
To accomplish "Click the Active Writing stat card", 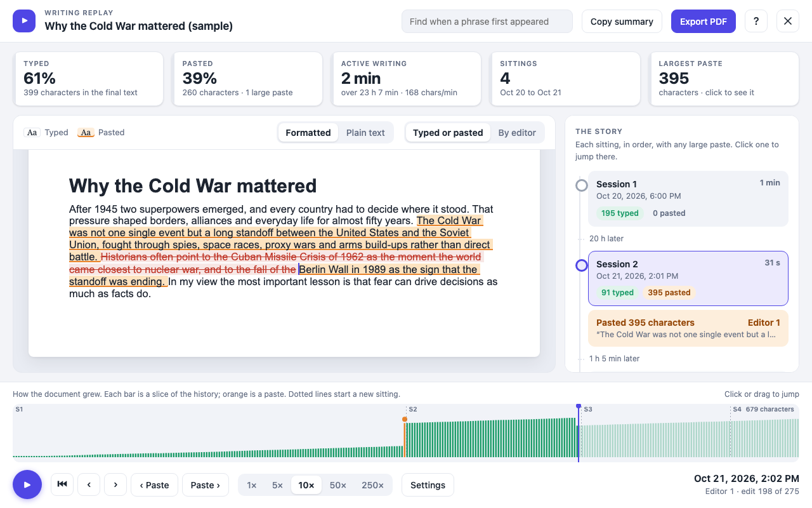I will pos(407,79).
